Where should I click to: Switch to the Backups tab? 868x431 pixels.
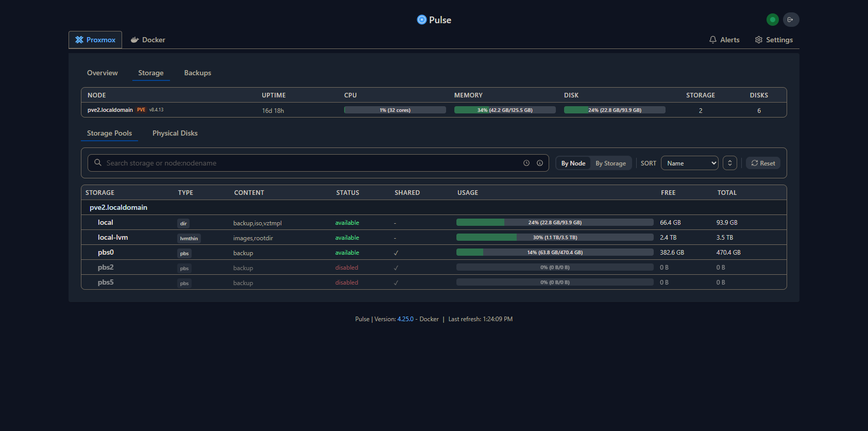(x=197, y=73)
